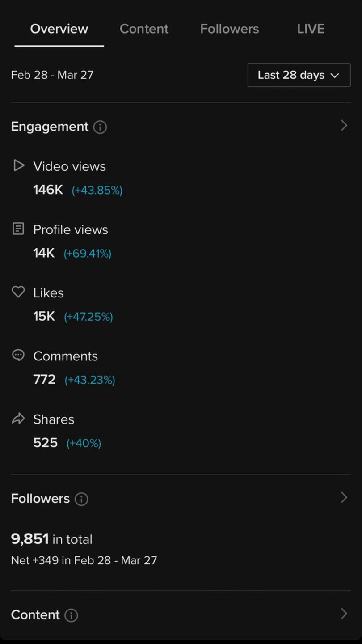Expand the Content section chevron
Viewport: 362px width, 644px height.
(344, 614)
